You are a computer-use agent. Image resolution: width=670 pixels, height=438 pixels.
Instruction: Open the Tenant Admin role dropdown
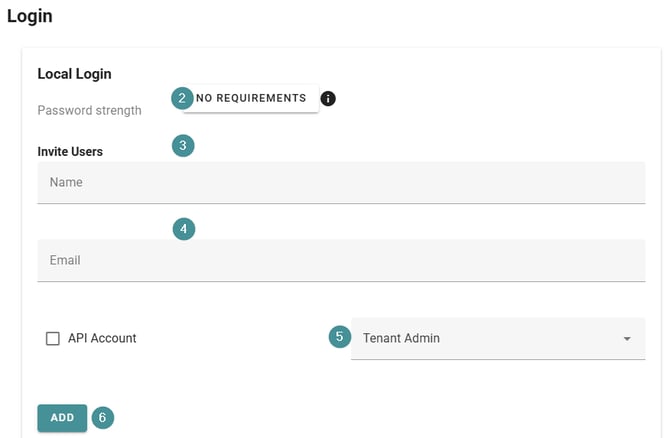pos(497,338)
